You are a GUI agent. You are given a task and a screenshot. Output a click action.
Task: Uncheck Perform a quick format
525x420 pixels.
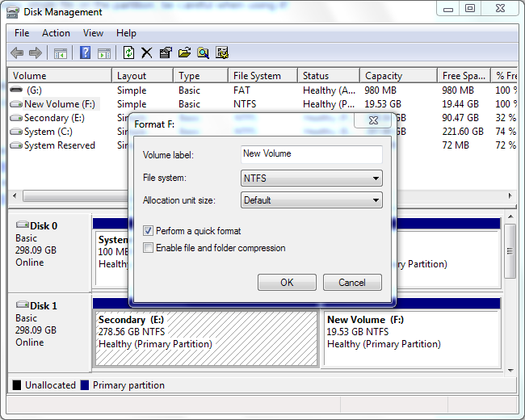[148, 231]
